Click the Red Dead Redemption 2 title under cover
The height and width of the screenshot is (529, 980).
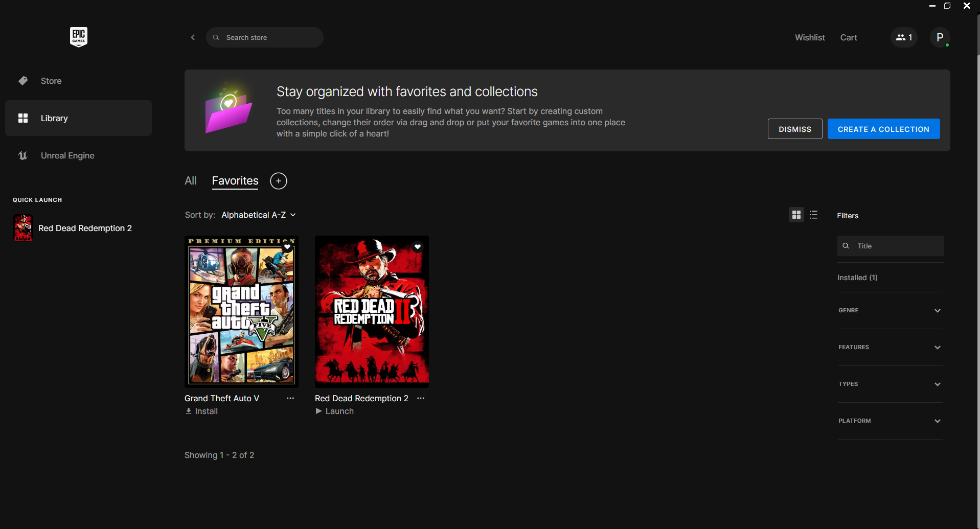361,398
